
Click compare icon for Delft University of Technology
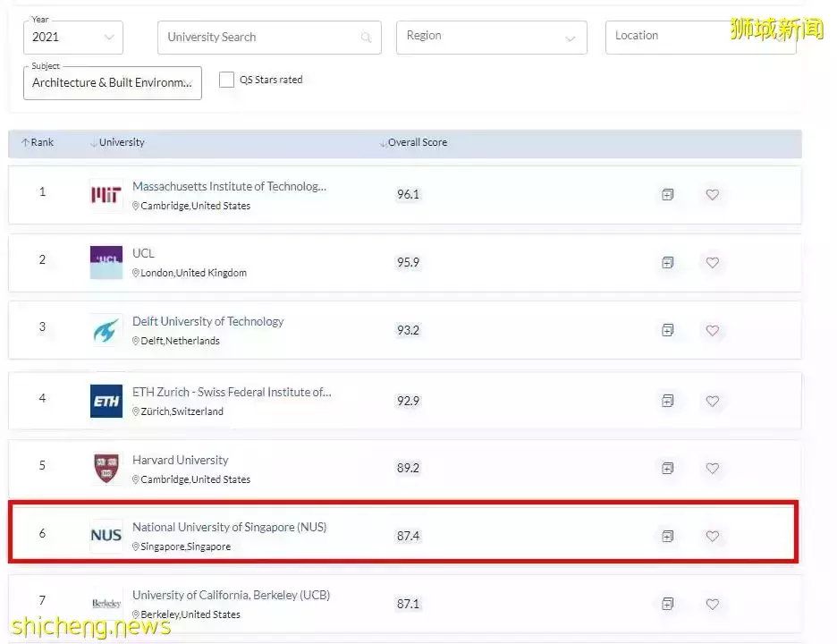[667, 330]
